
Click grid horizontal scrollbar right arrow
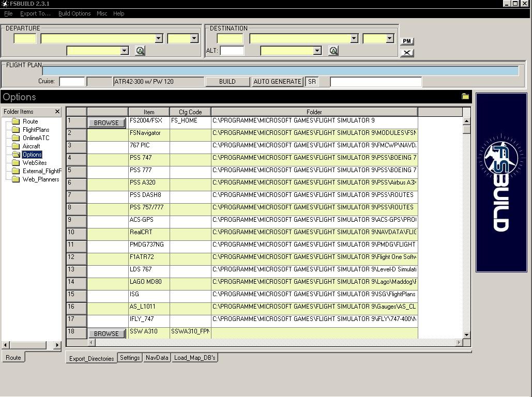tap(459, 342)
